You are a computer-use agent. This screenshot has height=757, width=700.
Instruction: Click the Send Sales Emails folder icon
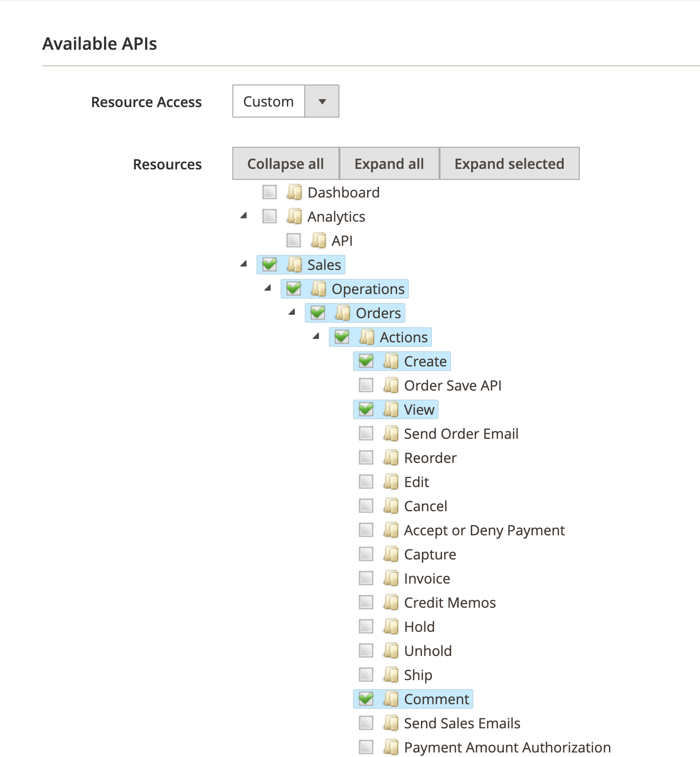[391, 723]
